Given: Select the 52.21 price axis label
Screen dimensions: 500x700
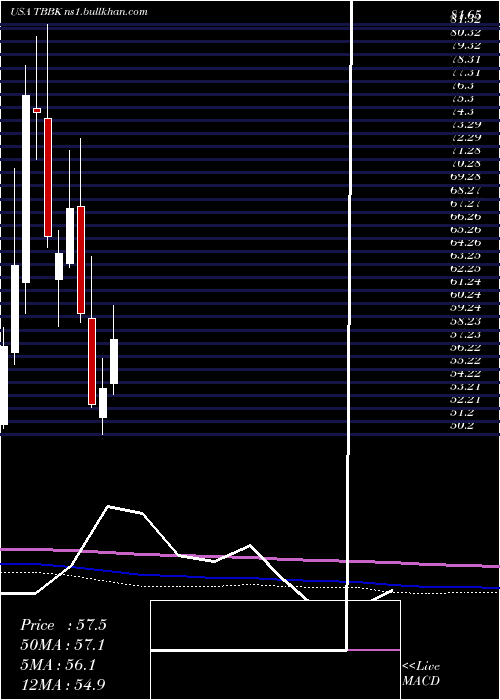Looking at the screenshot, I should coord(466,400).
